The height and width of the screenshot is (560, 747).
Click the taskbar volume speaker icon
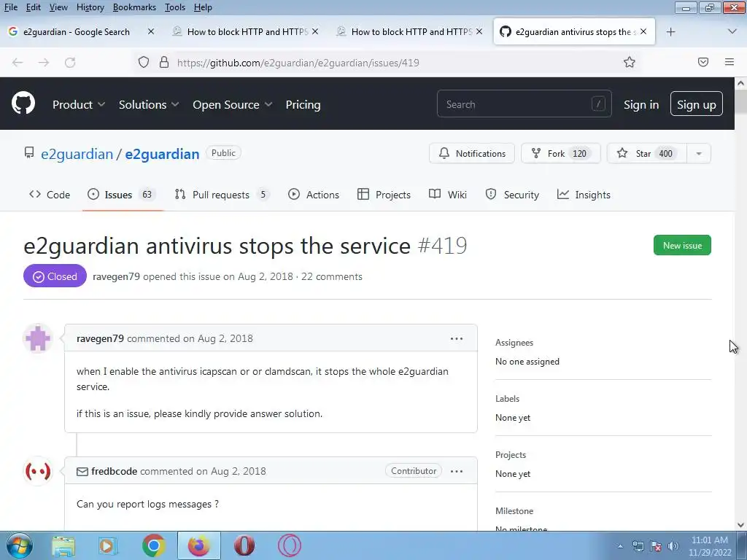click(673, 546)
